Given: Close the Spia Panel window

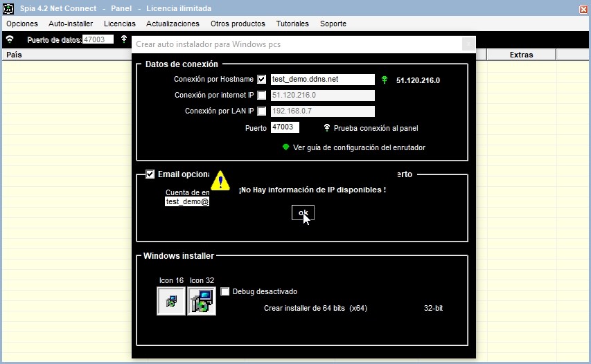Looking at the screenshot, I should (583, 9).
